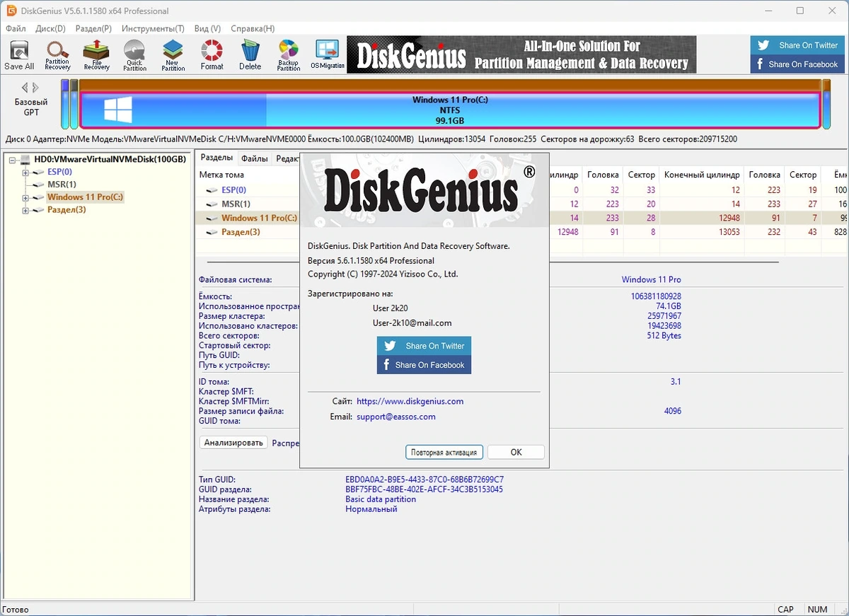
Task: Click the Format toolbar icon
Action: point(212,55)
